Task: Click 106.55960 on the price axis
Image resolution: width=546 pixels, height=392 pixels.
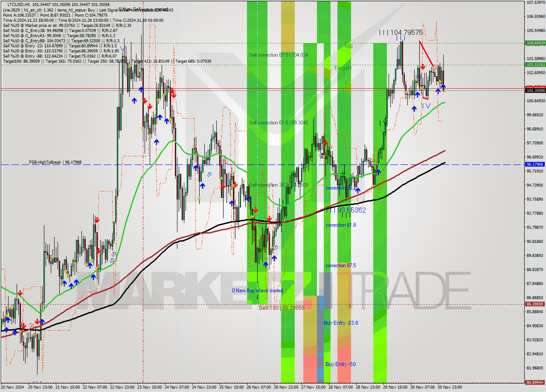Action: click(x=535, y=17)
